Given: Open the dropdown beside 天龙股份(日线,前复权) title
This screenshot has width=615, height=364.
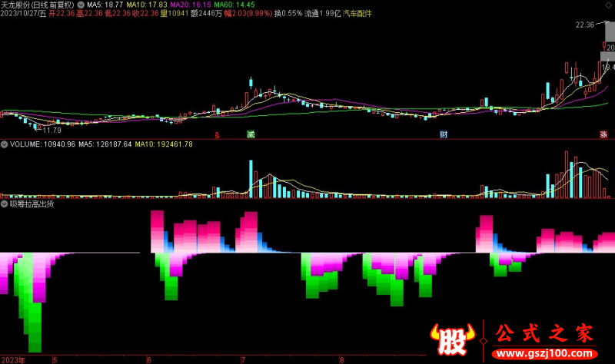Looking at the screenshot, I should pyautogui.click(x=81, y=5).
